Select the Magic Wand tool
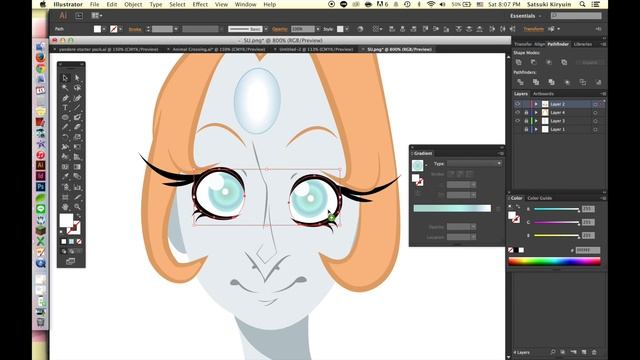Image resolution: width=640 pixels, height=360 pixels. [x=65, y=88]
